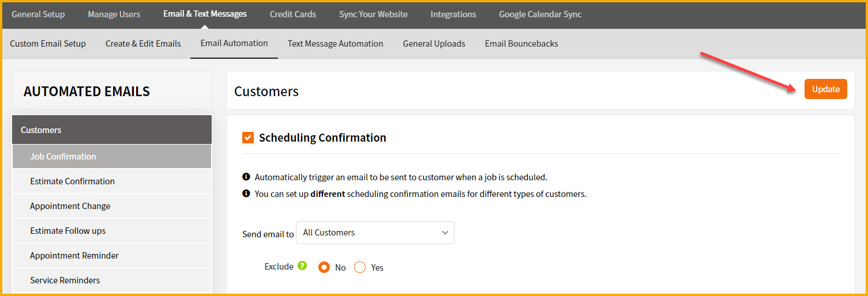The image size is (868, 296).
Task: Go to Create & Edit Emails
Action: coord(143,44)
